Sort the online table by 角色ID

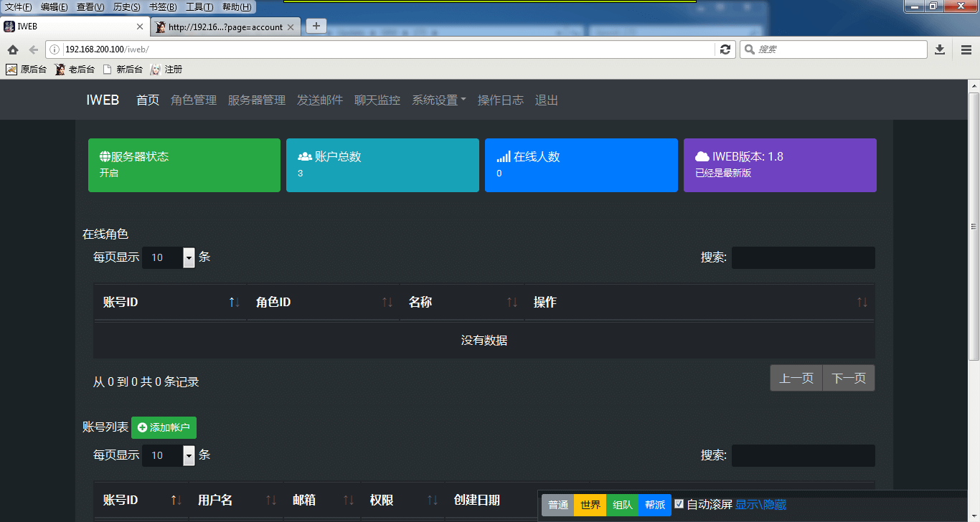[323, 303]
